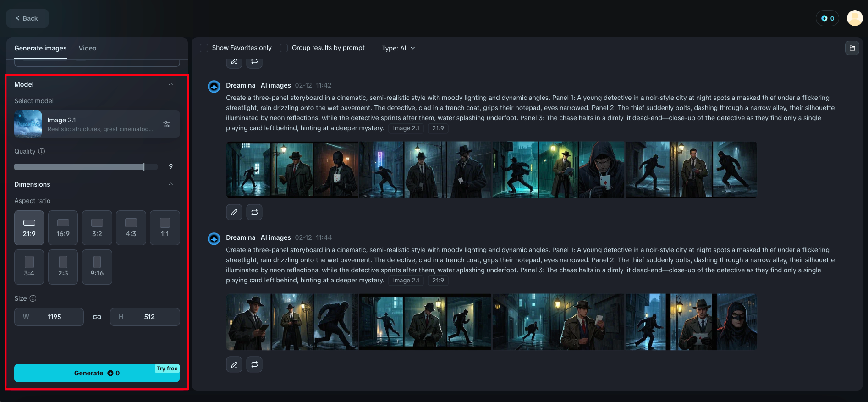The image size is (868, 402).
Task: Go Back to previous page
Action: 27,18
